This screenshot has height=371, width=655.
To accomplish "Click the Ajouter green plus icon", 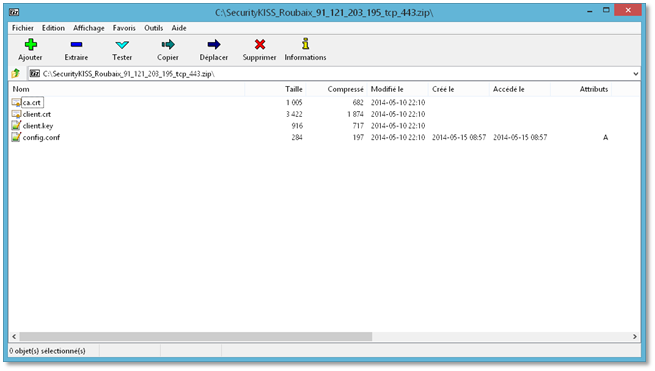I will coord(30,44).
